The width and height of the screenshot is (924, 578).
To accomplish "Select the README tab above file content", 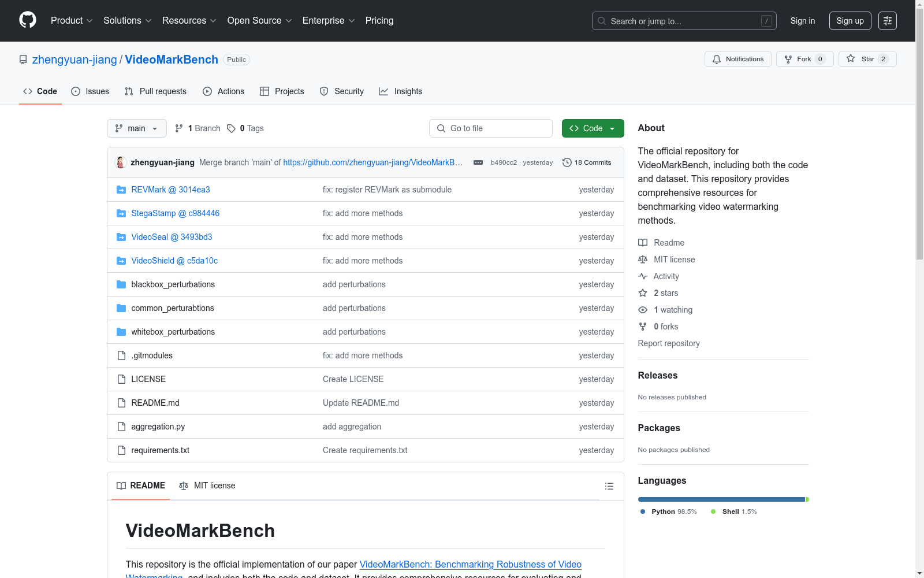I will click(141, 486).
